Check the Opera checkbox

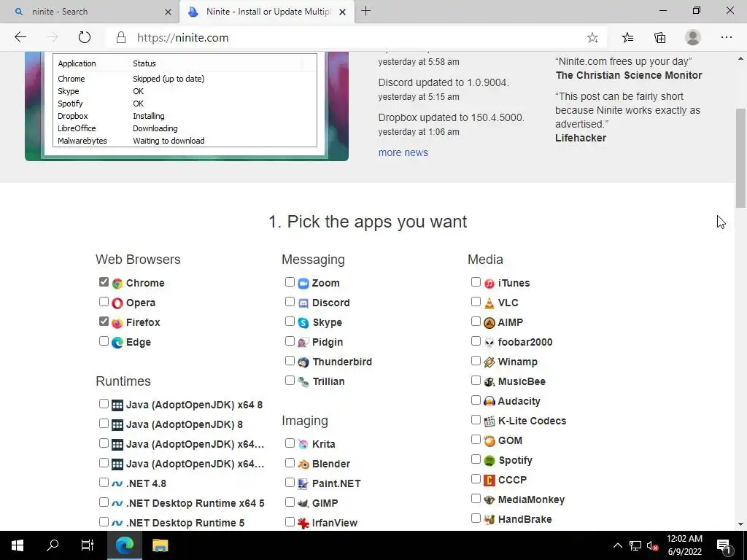pyautogui.click(x=104, y=301)
